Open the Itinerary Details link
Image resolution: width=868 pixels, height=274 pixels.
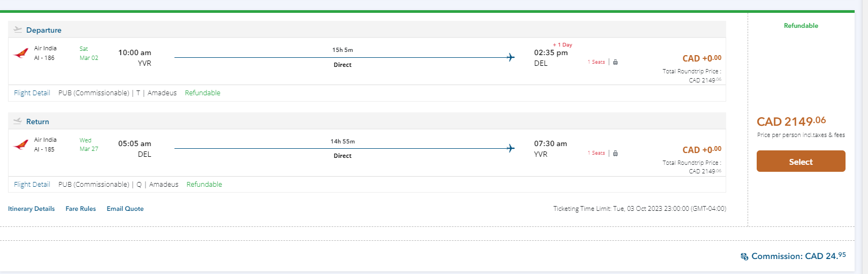[31, 209]
